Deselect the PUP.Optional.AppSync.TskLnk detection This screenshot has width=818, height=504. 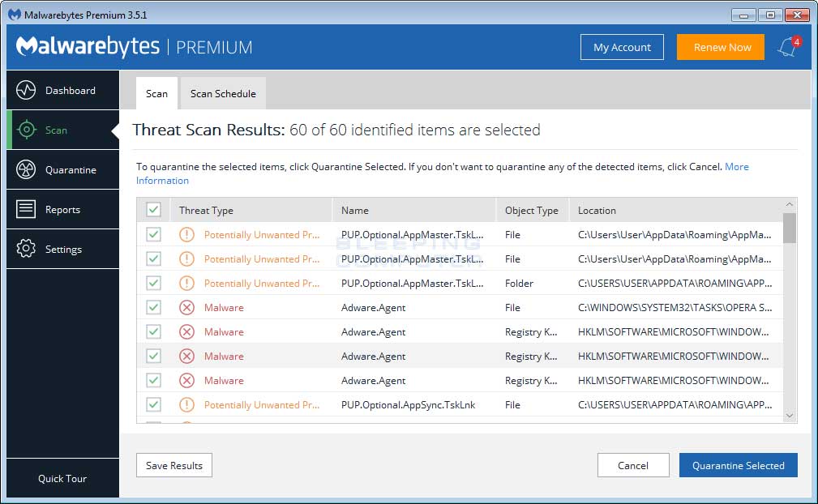153,404
